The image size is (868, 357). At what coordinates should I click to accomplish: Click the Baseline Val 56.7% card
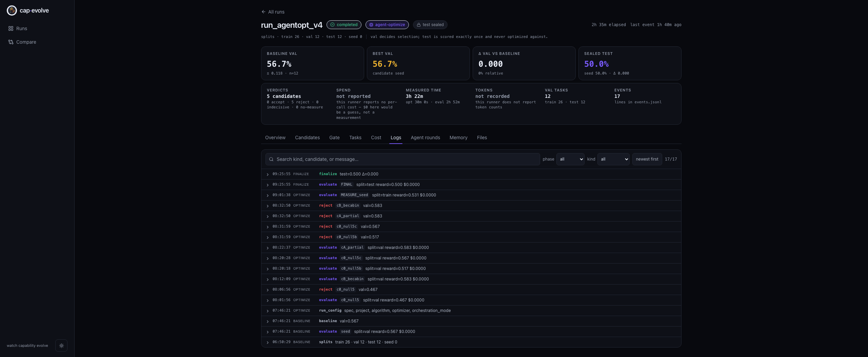(312, 63)
